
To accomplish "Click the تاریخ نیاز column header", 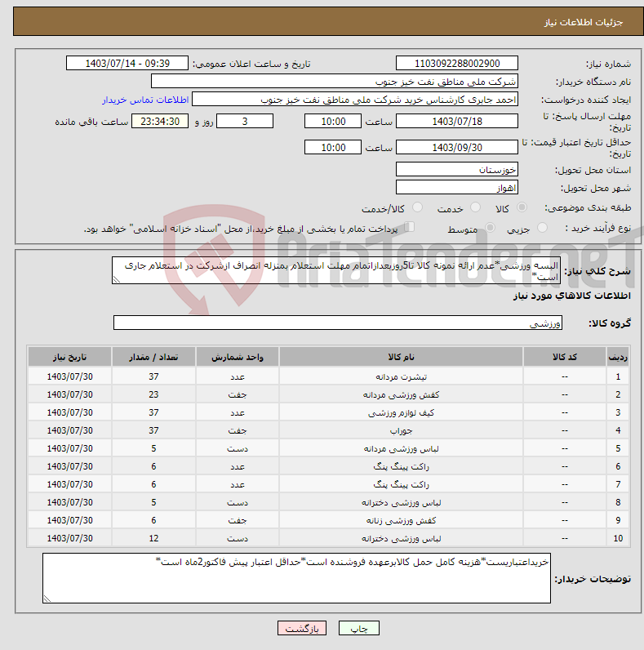I will (x=69, y=357).
